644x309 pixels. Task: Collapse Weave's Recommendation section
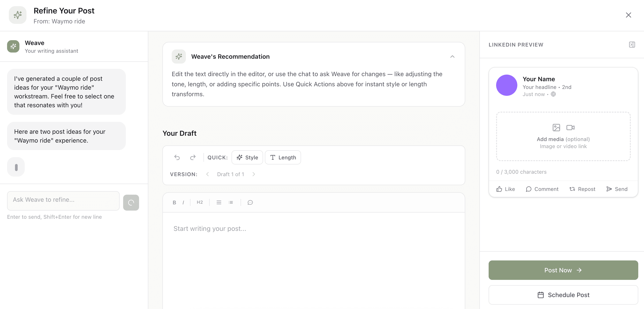[x=452, y=57]
